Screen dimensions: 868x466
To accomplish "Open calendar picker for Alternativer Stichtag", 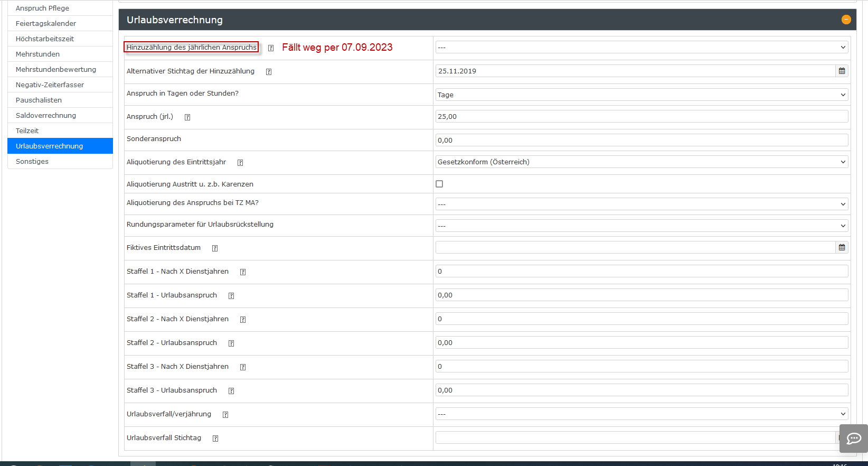I will coord(842,71).
